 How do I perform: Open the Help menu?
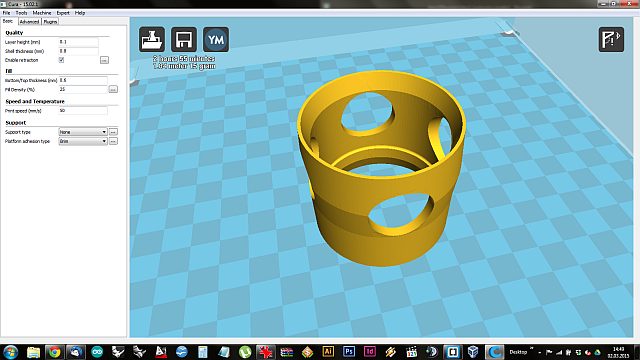click(80, 13)
